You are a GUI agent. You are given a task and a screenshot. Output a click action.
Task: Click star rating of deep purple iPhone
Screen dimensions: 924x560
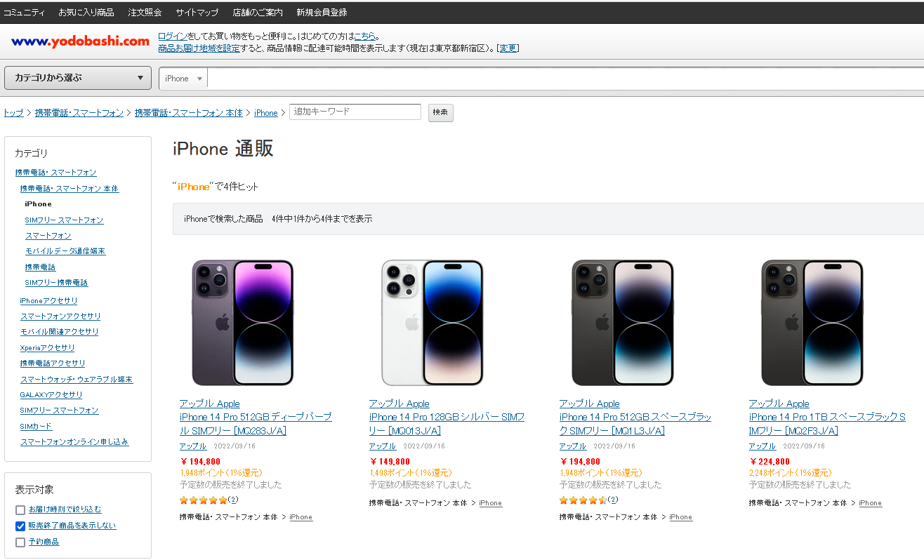pos(204,500)
